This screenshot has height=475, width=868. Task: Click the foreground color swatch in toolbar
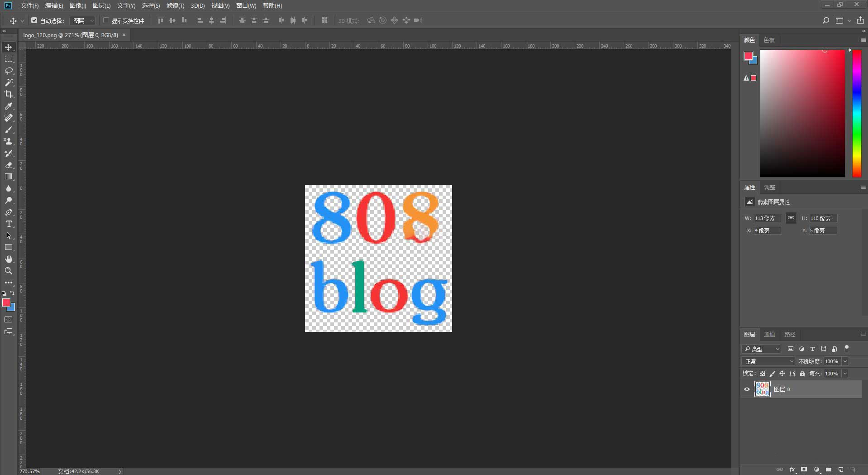[x=6, y=302]
